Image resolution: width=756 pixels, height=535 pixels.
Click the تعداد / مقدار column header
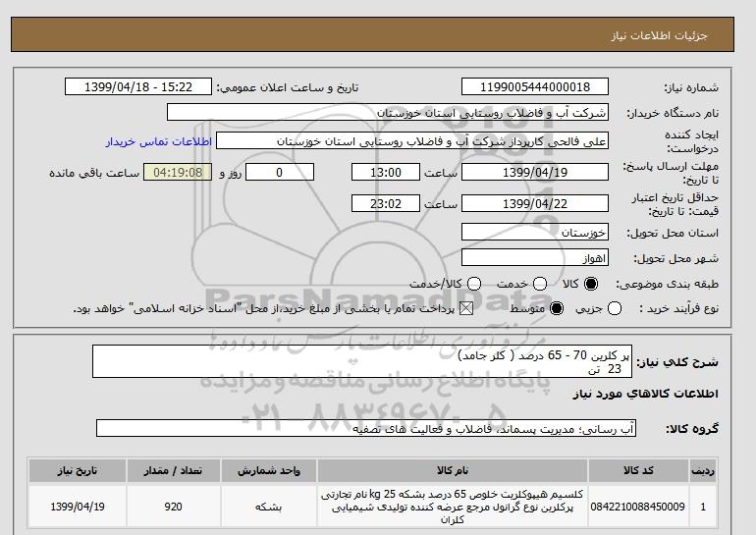pyautogui.click(x=173, y=471)
